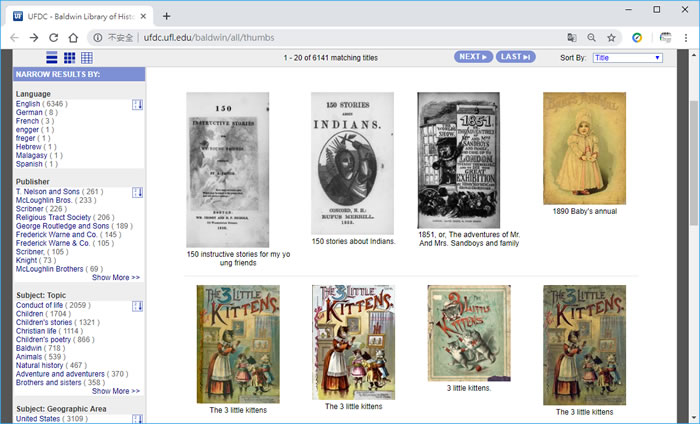700x424 pixels.
Task: Go forward in browser
Action: [34, 37]
